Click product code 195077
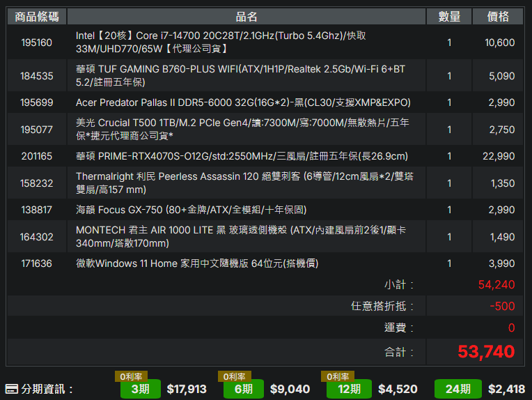This screenshot has height=400, width=532. 37,130
